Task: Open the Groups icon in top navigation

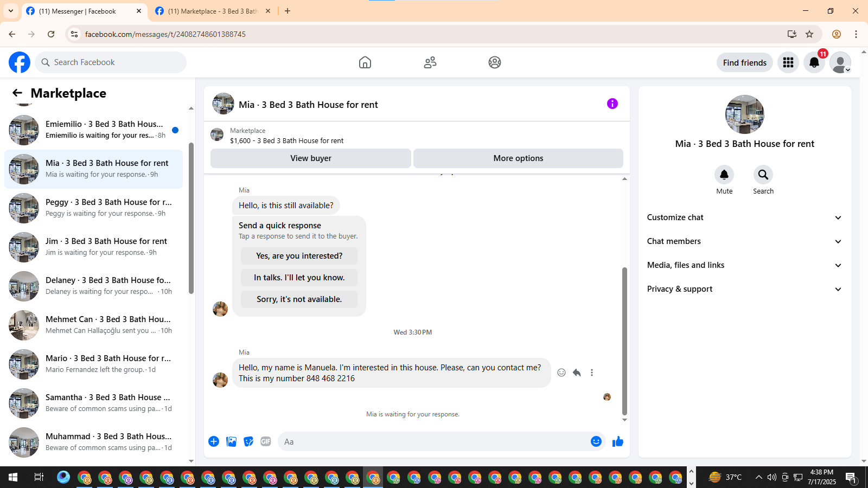Action: coord(495,62)
